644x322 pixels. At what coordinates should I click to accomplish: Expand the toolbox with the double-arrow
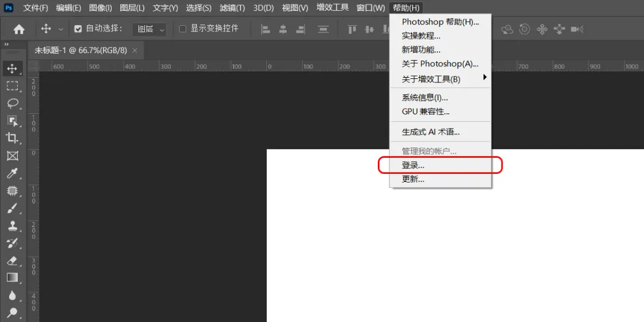(x=6, y=44)
